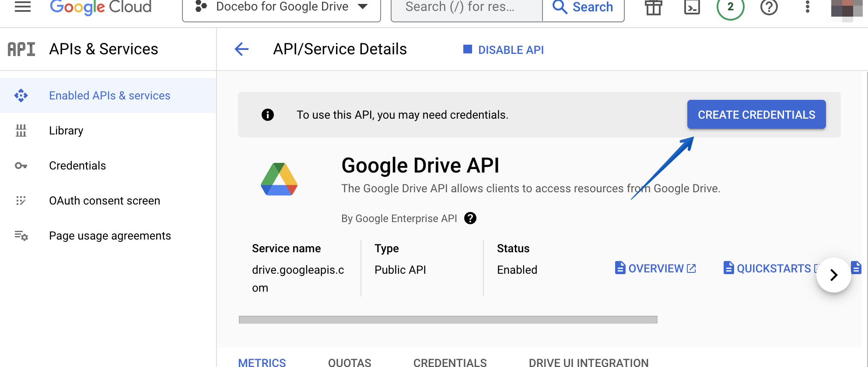The height and width of the screenshot is (367, 868).
Task: Switch to DRIVE UI INTEGRATION tab
Action: 589,362
